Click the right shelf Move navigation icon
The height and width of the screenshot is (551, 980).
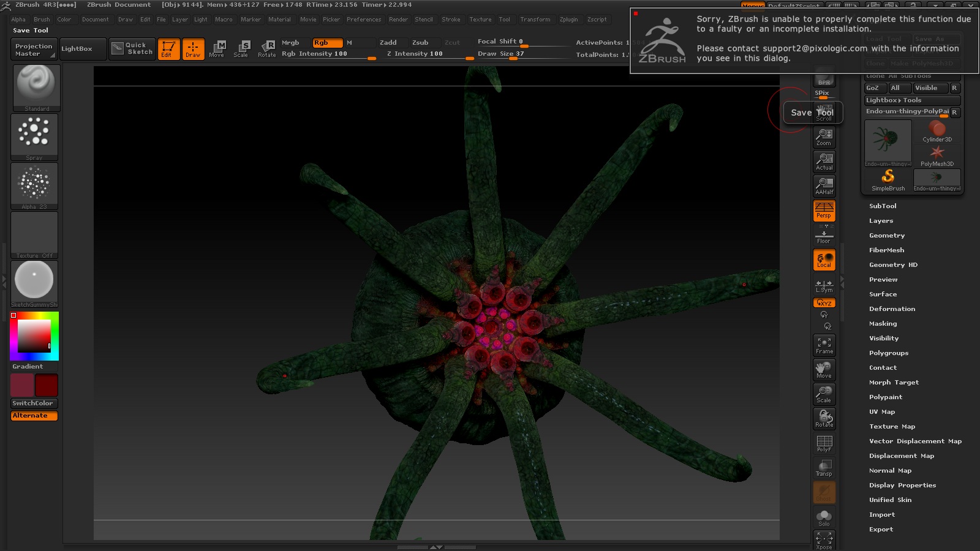(824, 370)
